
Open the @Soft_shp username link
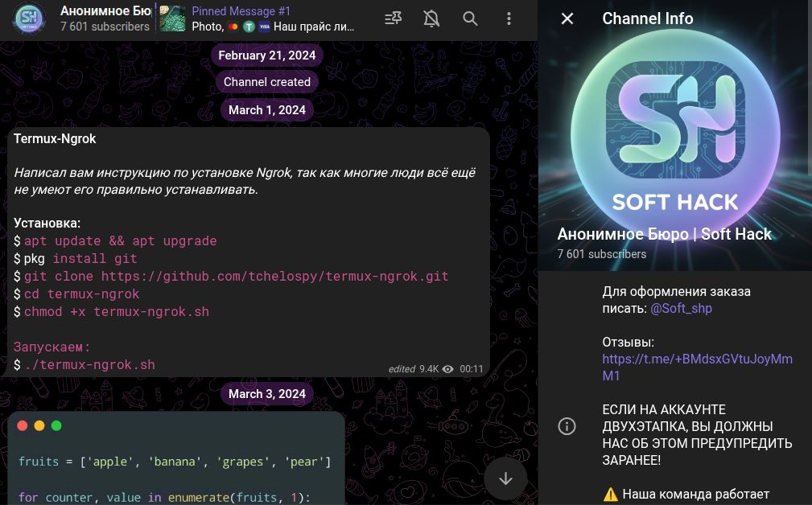coord(681,308)
